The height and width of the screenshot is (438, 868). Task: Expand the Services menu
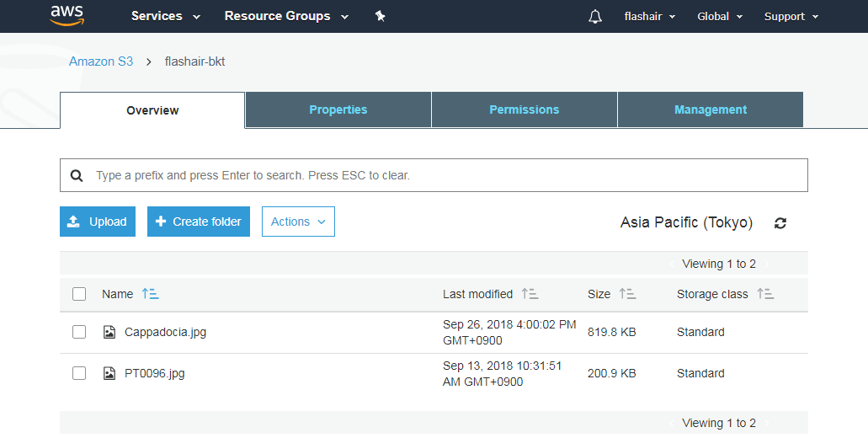pos(165,16)
